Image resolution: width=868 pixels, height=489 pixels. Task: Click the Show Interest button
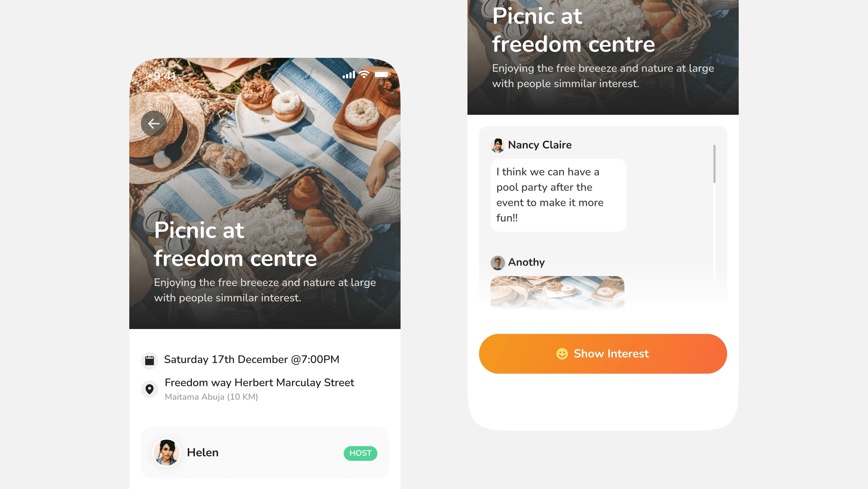point(603,354)
